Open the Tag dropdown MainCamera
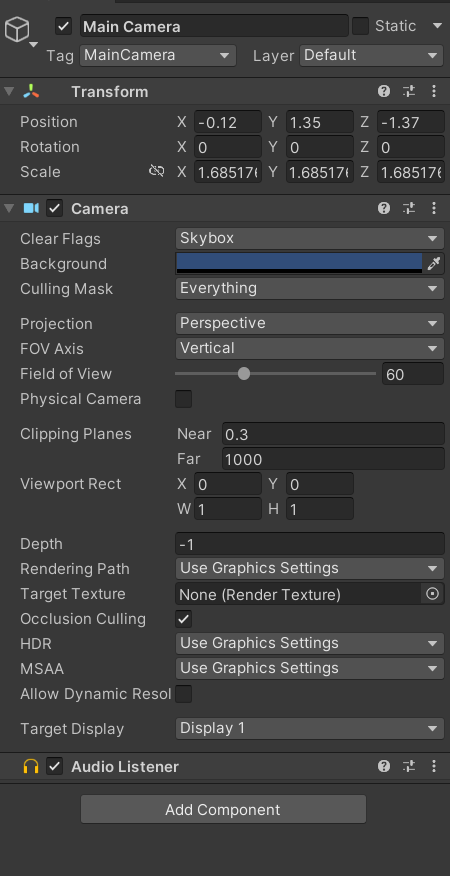 158,55
